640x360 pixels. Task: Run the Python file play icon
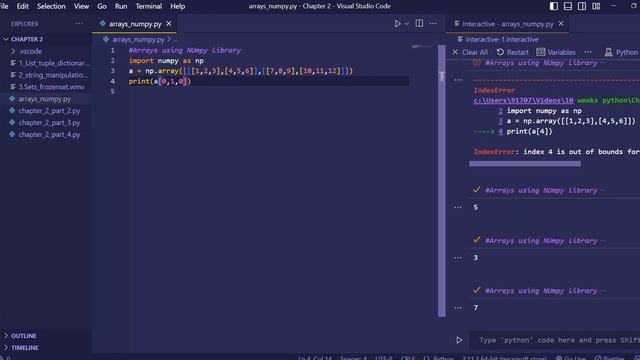click(x=397, y=24)
